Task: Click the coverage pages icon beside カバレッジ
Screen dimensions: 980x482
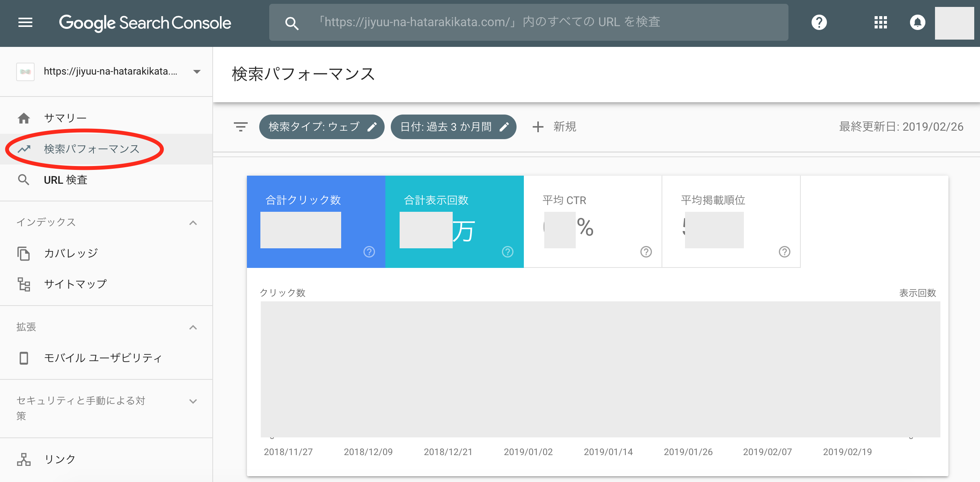Action: (x=24, y=253)
